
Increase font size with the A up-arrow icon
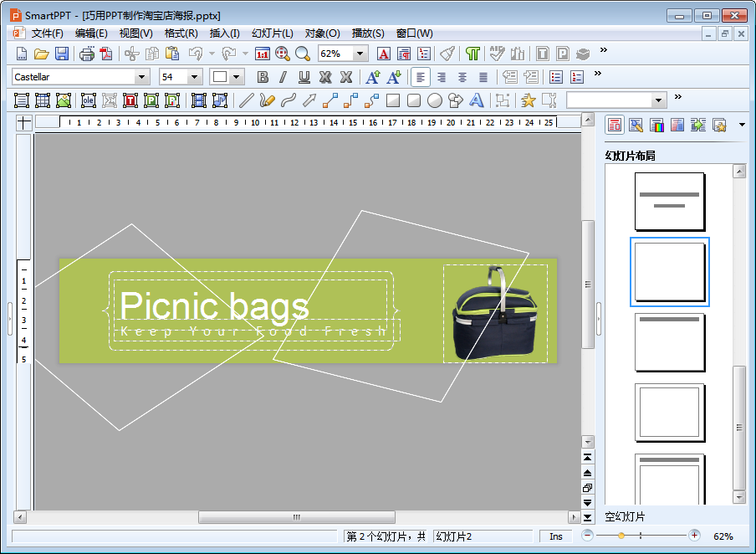373,77
